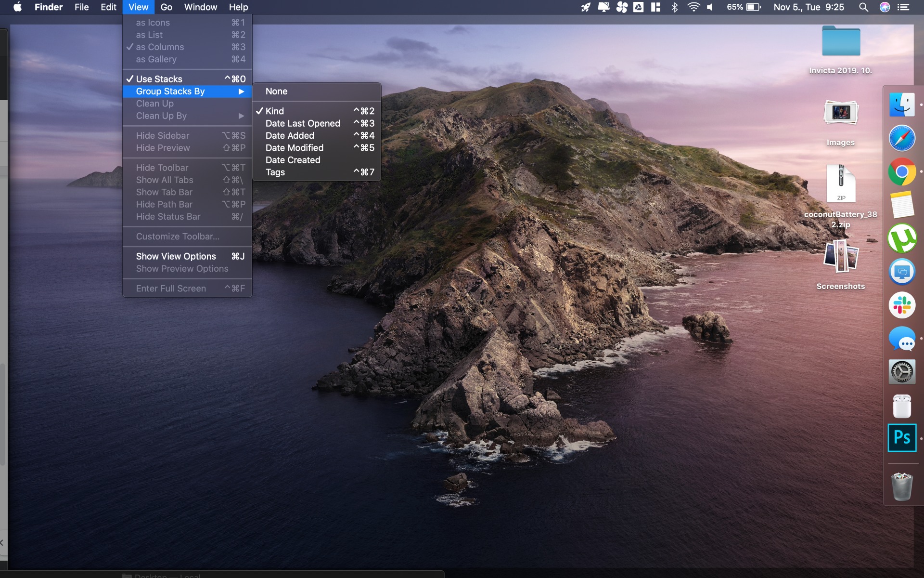Image resolution: width=924 pixels, height=578 pixels.
Task: Click the as Gallery view entry
Action: 187,59
